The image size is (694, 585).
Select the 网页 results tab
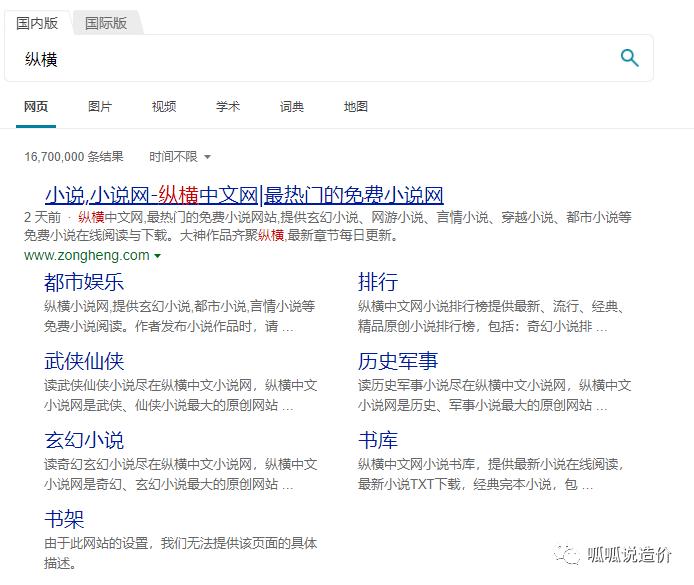36,107
